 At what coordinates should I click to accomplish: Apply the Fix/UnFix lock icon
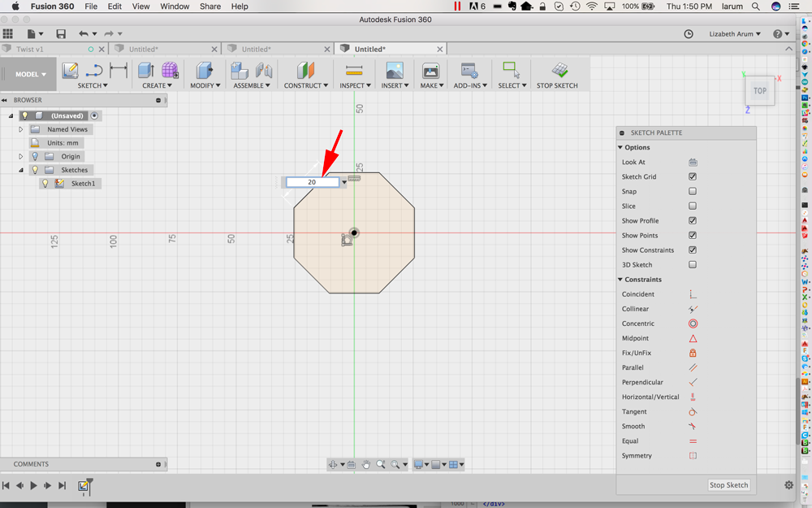click(693, 353)
